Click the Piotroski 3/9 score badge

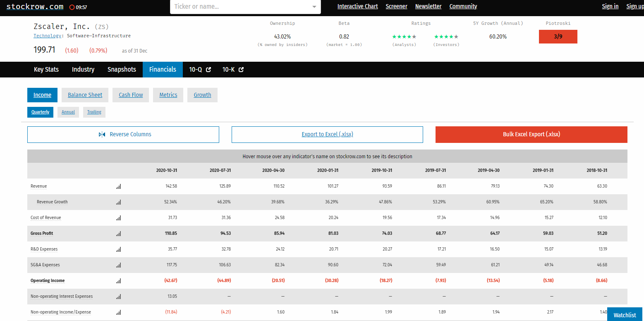click(x=558, y=36)
